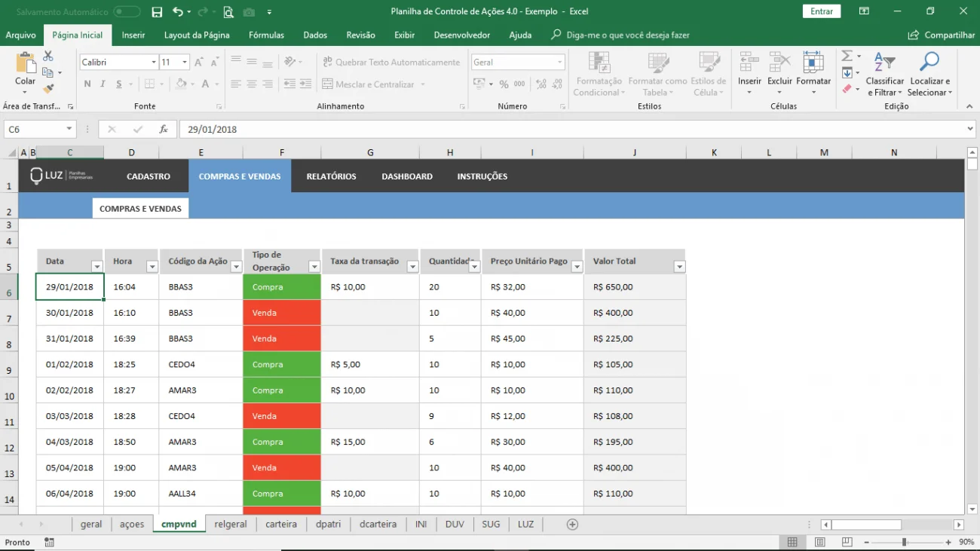Center text with the center align icon

point(252,84)
